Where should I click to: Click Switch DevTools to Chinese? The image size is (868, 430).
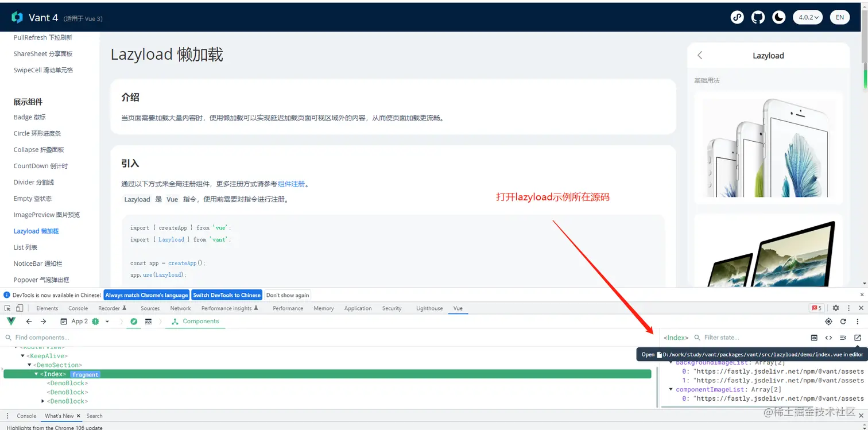coord(227,295)
